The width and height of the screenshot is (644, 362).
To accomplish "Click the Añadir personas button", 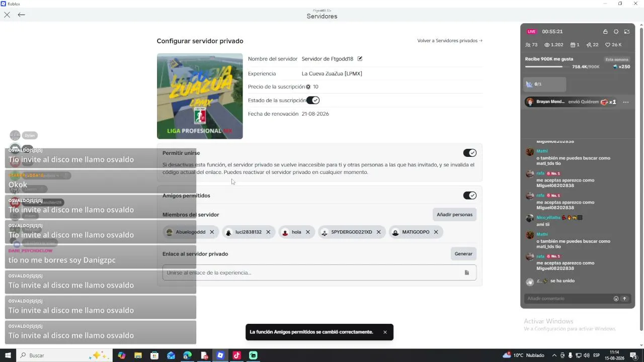I will pos(454,215).
